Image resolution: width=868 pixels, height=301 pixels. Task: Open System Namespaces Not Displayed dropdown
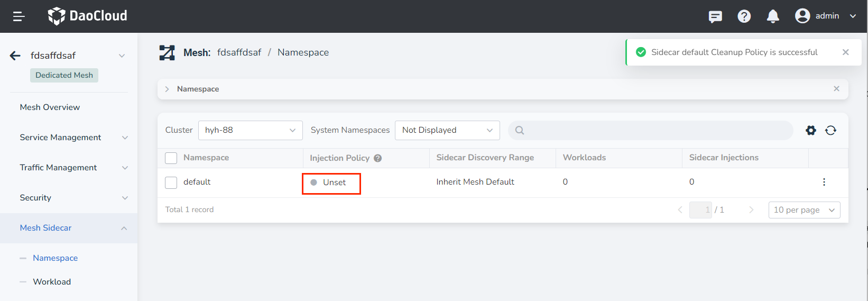coord(447,130)
